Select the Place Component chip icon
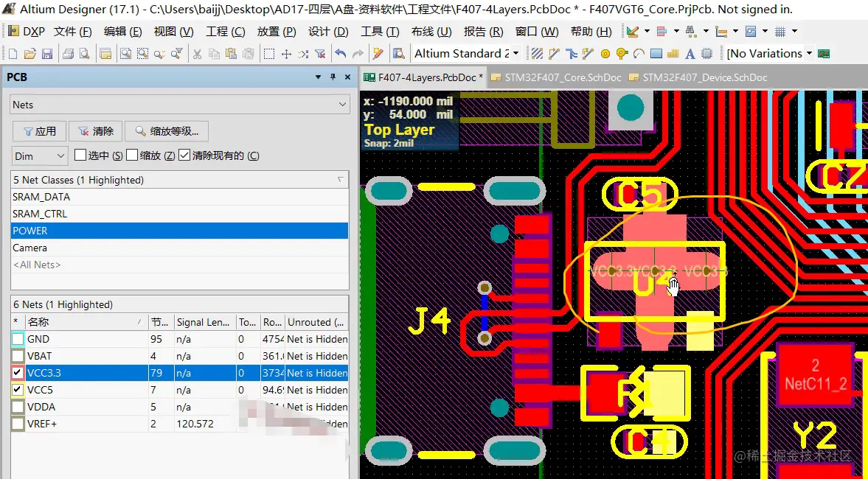868x479 pixels. coord(707,54)
